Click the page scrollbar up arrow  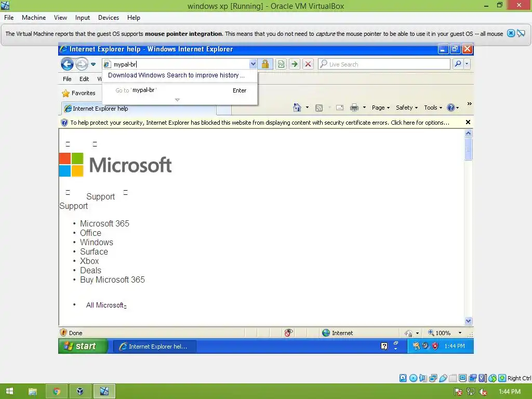tap(468, 134)
